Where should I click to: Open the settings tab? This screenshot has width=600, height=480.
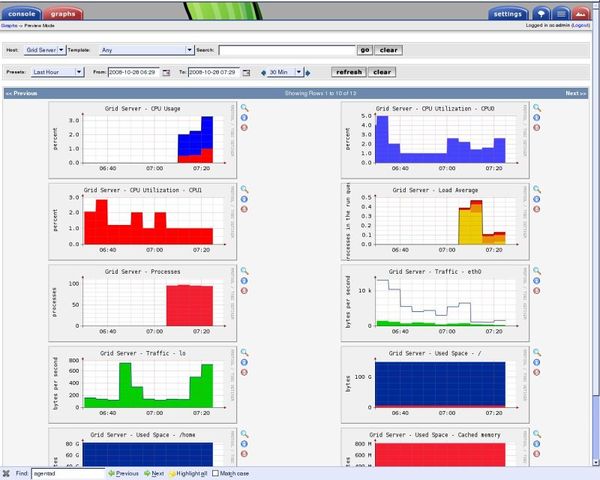508,15
